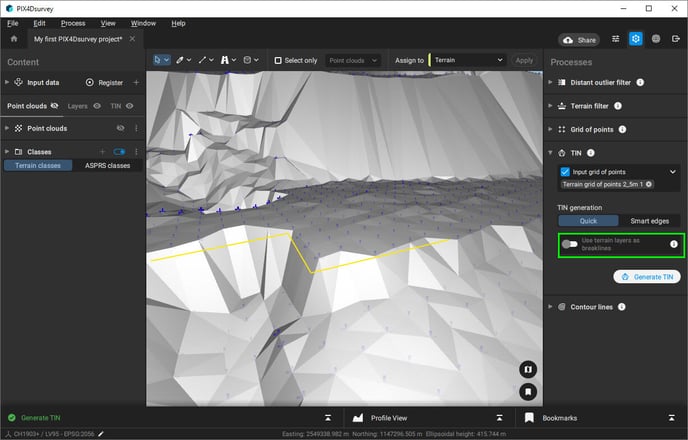688x440 pixels.
Task: Uncheck Input grid of points checkbox
Action: coord(565,172)
